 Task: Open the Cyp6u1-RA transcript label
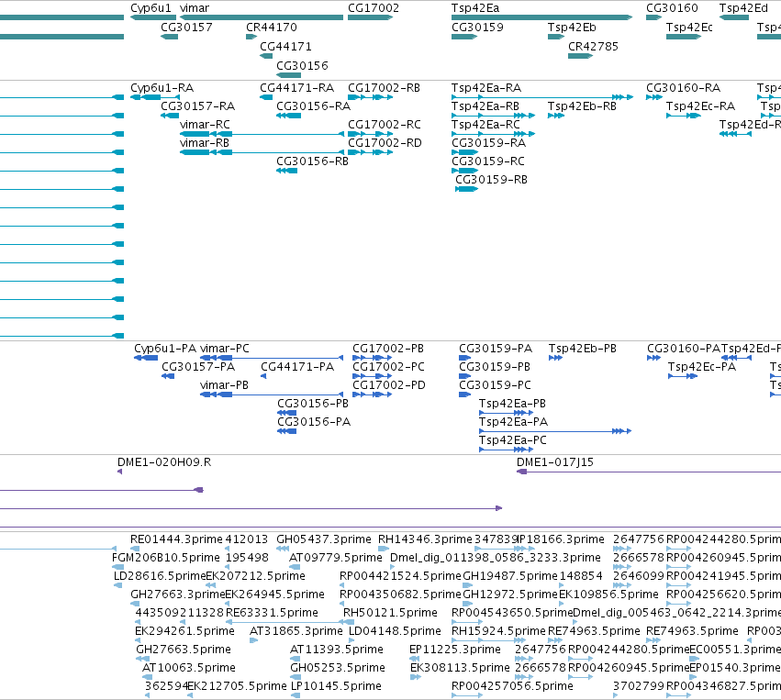162,88
